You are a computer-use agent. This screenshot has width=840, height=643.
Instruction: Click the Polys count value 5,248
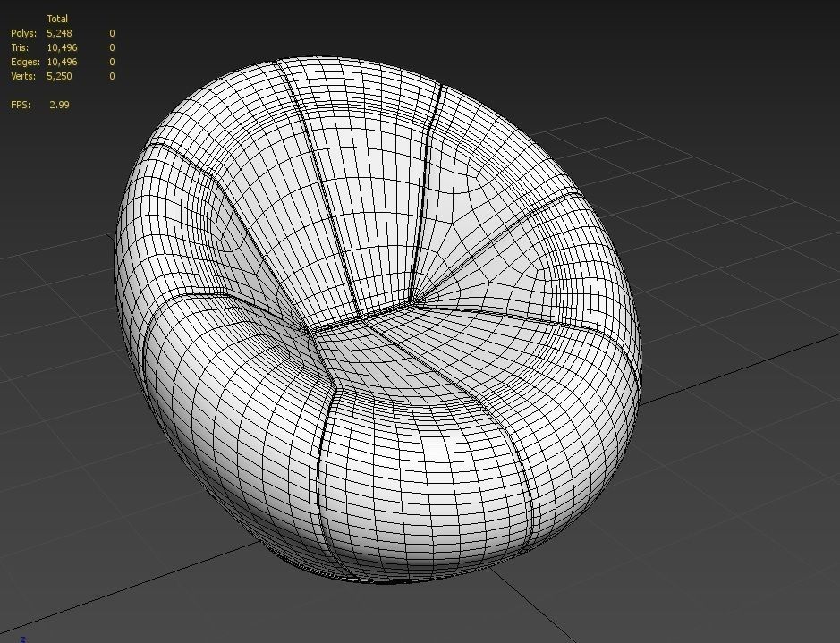pyautogui.click(x=59, y=33)
